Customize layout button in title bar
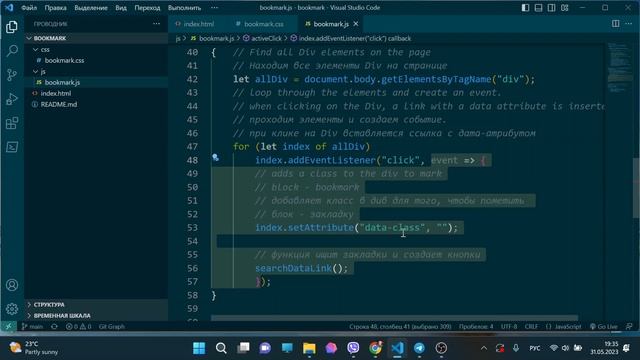This screenshot has width=640, height=360. click(564, 8)
